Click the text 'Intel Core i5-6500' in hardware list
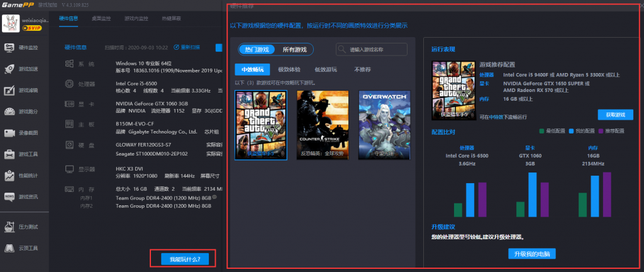The width and height of the screenshot is (644, 272). (136, 84)
